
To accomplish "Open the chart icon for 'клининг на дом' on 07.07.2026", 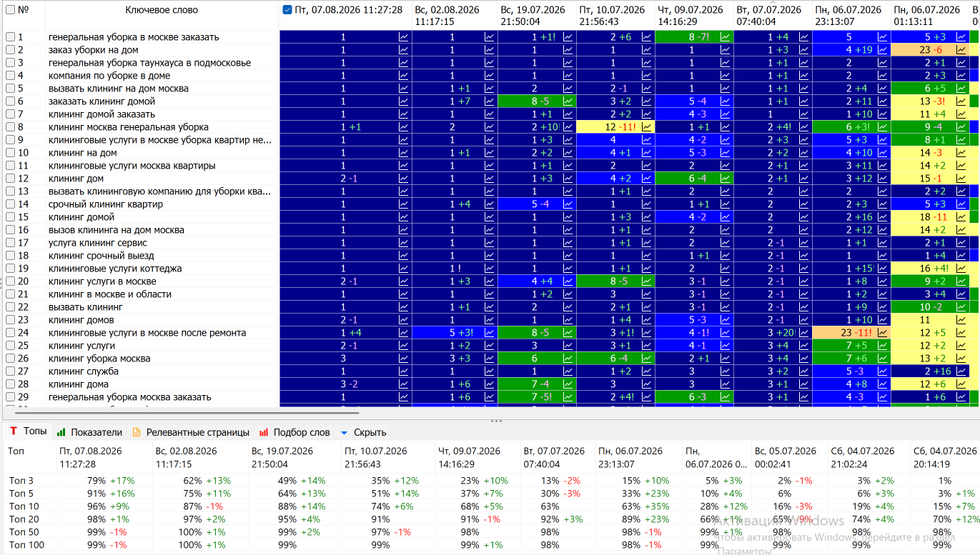I will 804,153.
